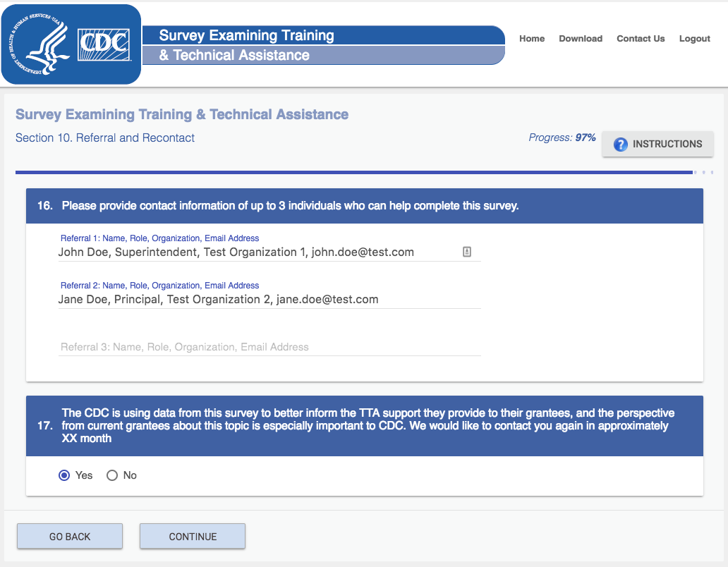Viewport: 728px width, 567px height.
Task: Click the empty Referral 3 input field
Action: (x=268, y=347)
